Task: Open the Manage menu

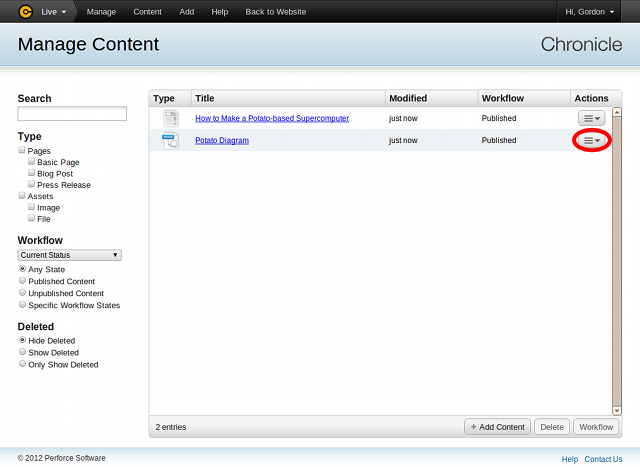Action: point(101,11)
